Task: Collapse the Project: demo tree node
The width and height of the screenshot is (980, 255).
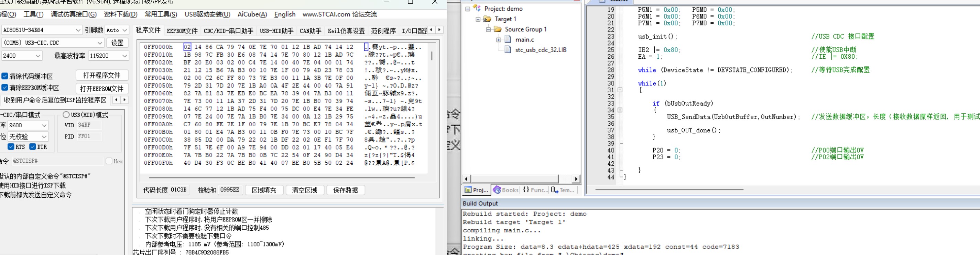Action: (468, 9)
